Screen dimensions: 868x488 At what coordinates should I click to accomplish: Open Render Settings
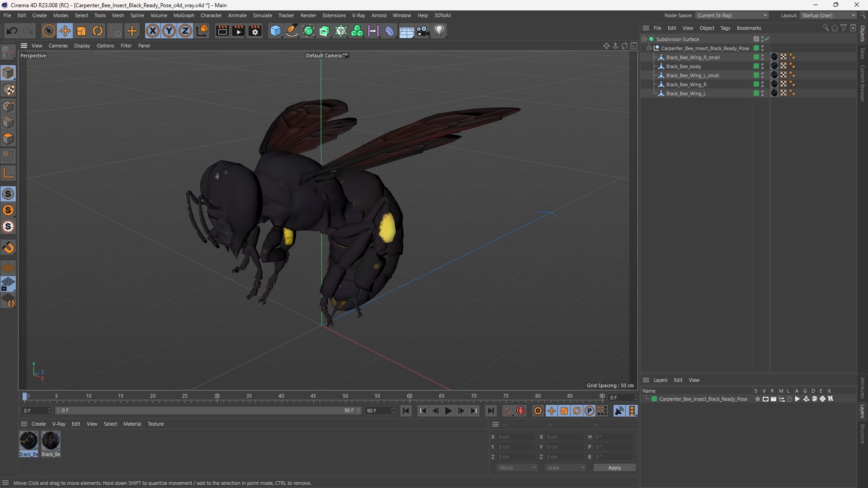coord(255,31)
